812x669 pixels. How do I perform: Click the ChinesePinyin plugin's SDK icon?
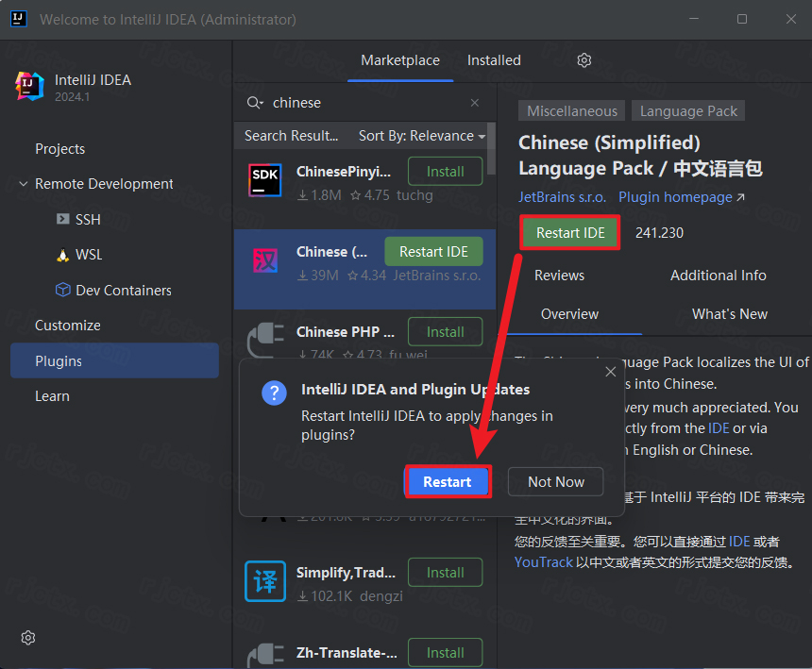tap(265, 179)
